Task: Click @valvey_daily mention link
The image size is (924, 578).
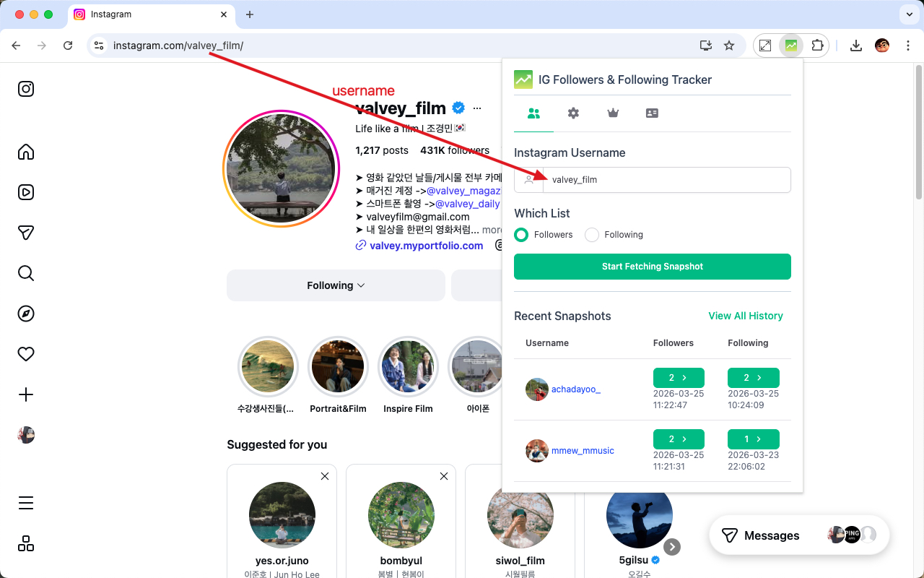Action: click(468, 204)
